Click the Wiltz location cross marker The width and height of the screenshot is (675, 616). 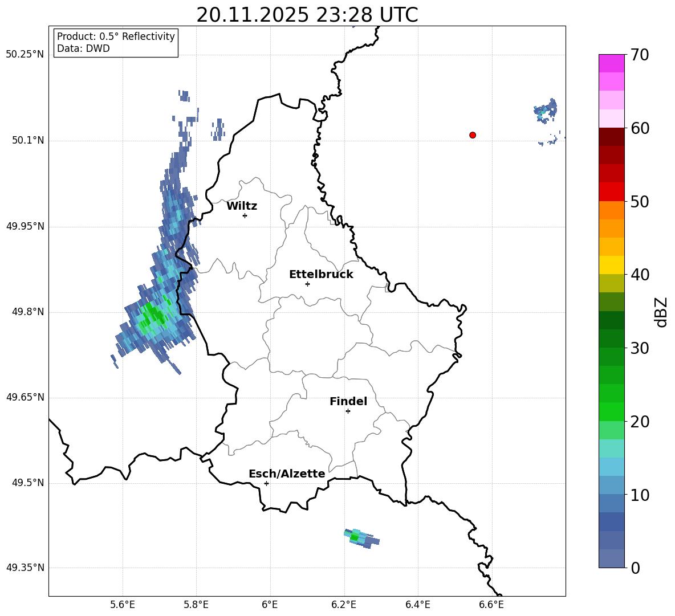pos(245,215)
